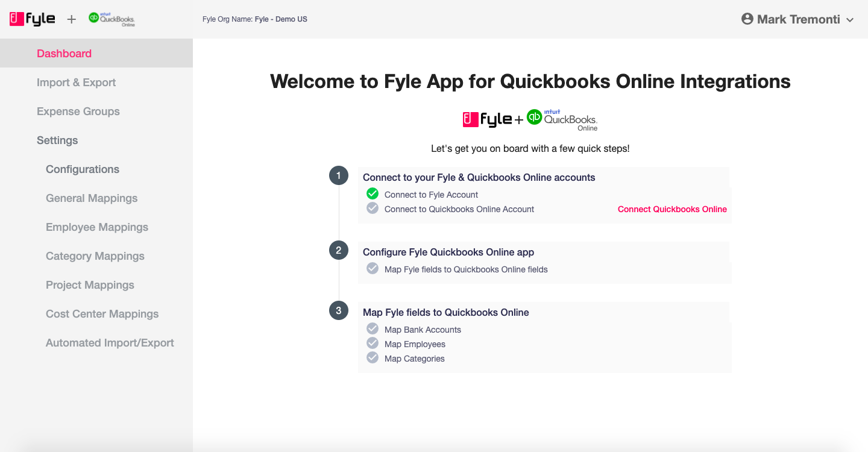868x452 pixels.
Task: Open the dropdown chevron next to Mark Tremonti
Action: point(850,20)
